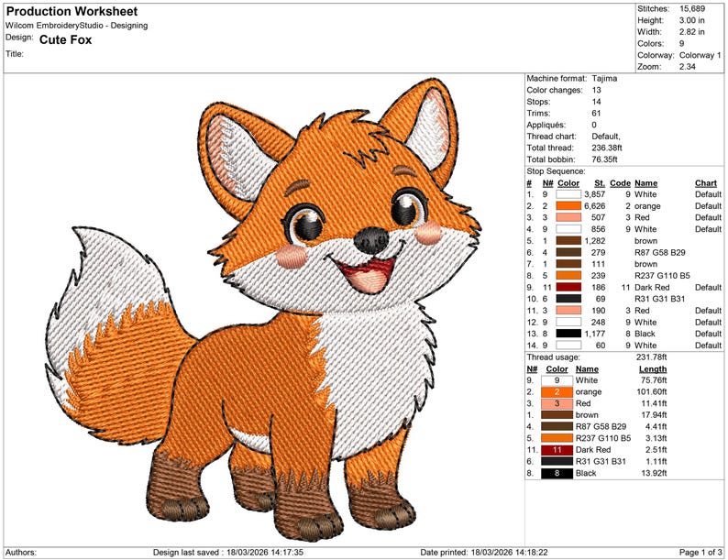
Task: Click the white swatch in stop 12
Action: point(568,322)
